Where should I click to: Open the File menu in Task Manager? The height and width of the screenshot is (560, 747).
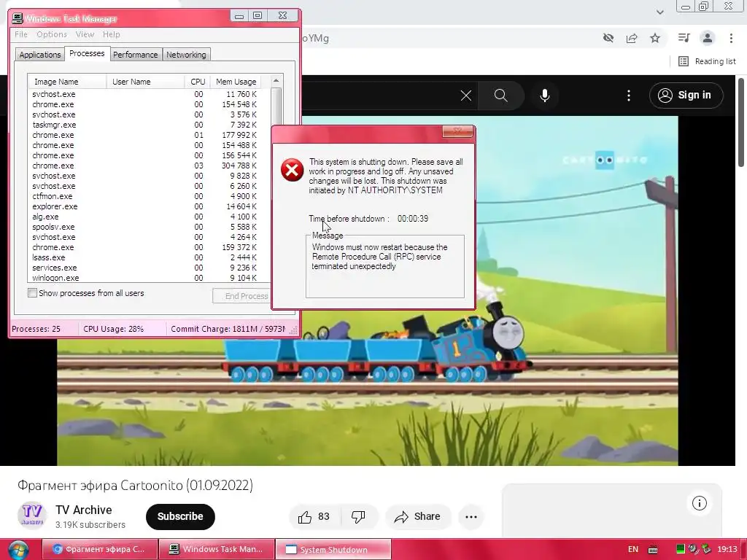(x=21, y=34)
